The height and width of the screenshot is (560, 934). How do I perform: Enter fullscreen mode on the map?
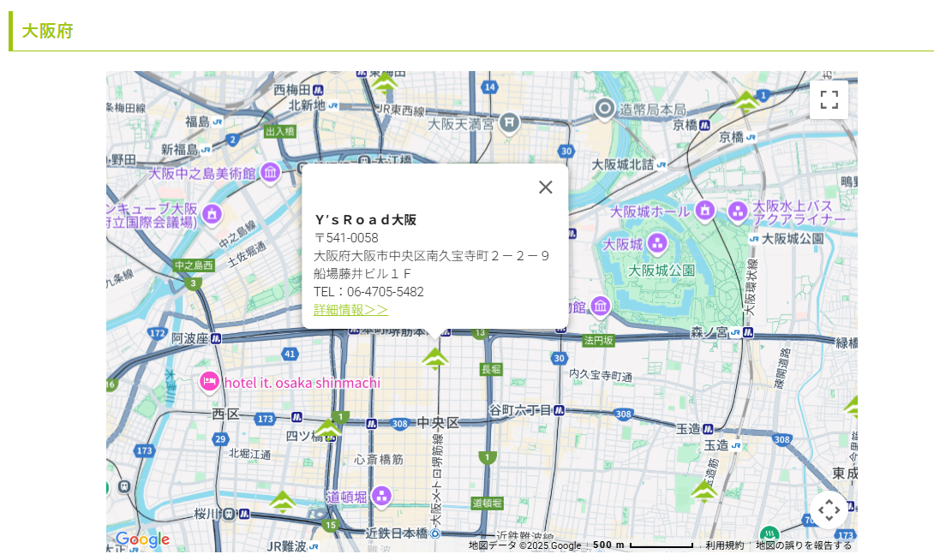829,99
